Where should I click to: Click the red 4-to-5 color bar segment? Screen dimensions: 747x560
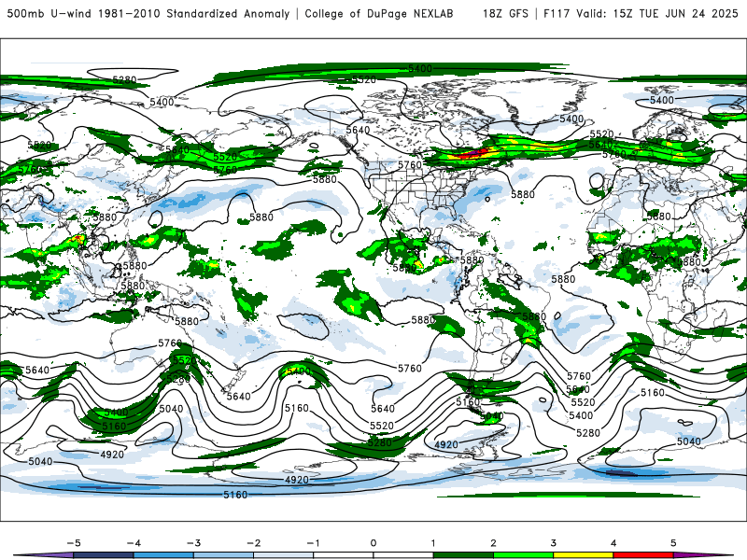point(643,555)
